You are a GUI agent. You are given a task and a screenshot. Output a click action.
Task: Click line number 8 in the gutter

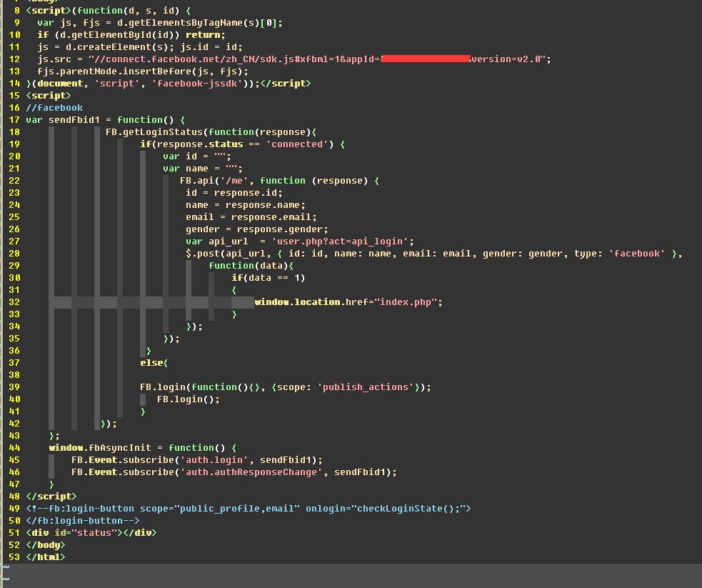point(17,10)
